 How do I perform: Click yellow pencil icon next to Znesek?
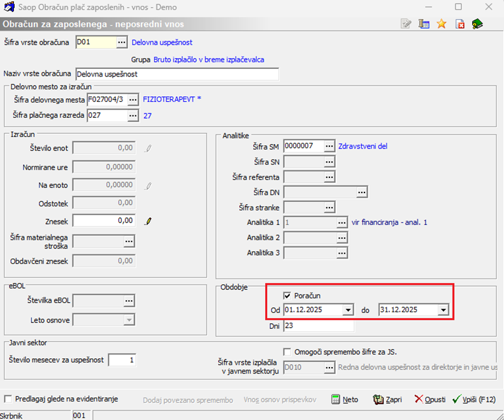pos(148,221)
